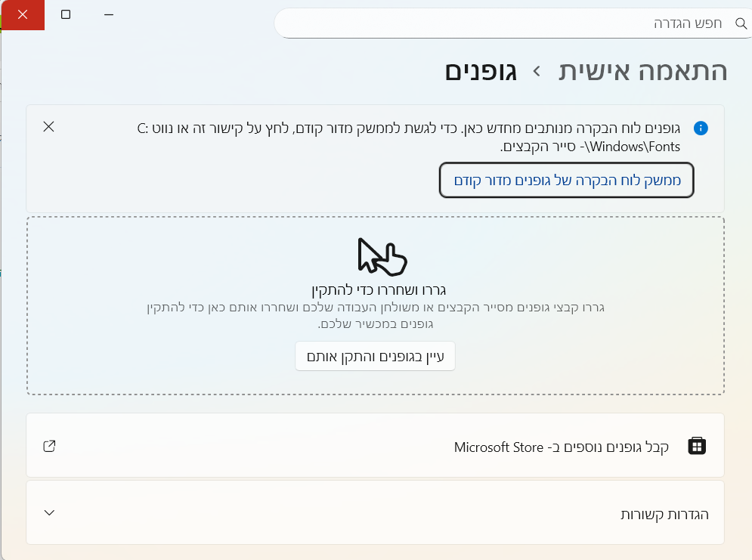Image resolution: width=752 pixels, height=560 pixels.
Task: Click inside the חפש הגדרה search field
Action: pos(529,23)
